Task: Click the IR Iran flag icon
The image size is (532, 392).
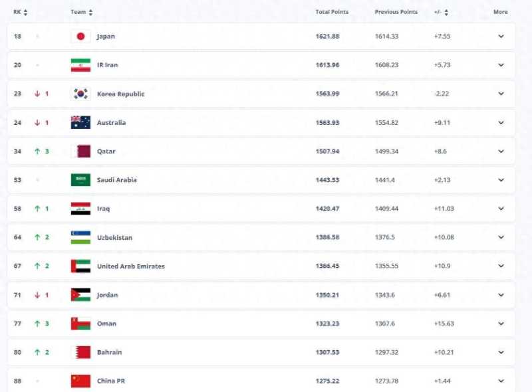Action: tap(80, 65)
